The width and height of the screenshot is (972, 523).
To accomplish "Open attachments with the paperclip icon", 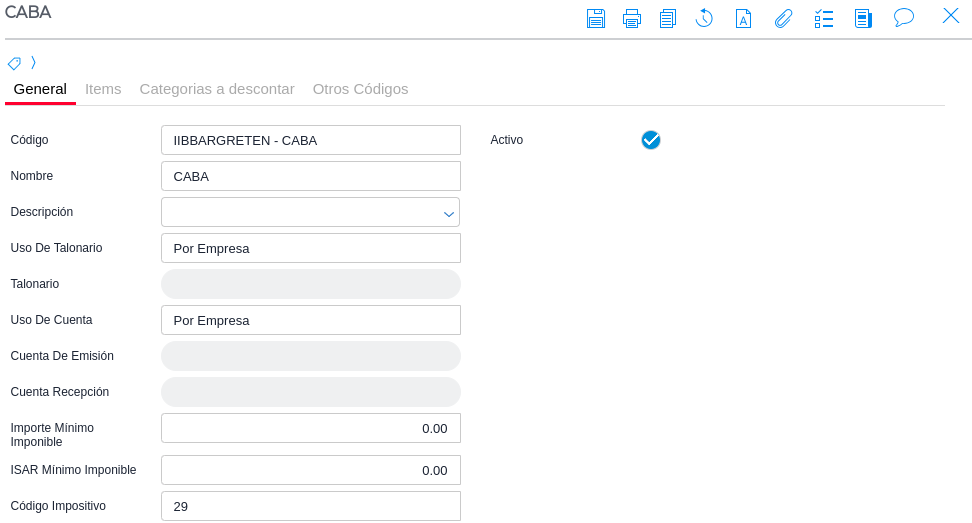I will tap(783, 18).
